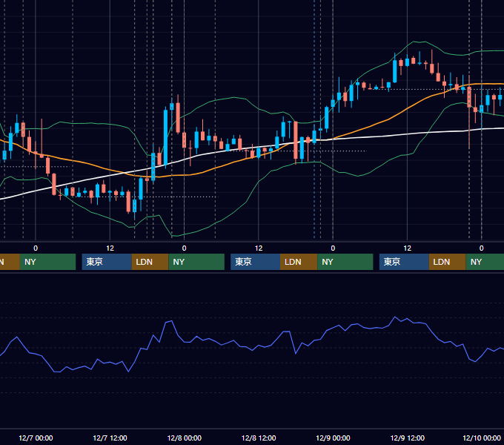Click the 12/8 00:00 date label
The width and height of the screenshot is (504, 445).
coord(184,438)
